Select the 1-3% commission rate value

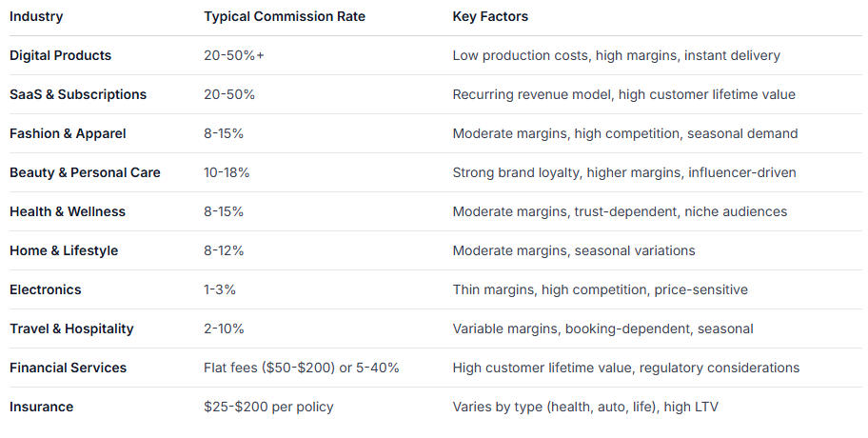220,289
